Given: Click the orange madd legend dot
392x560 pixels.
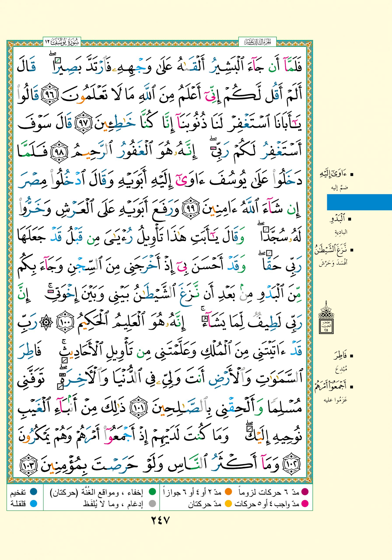Looking at the screenshot, I should click(228, 492).
